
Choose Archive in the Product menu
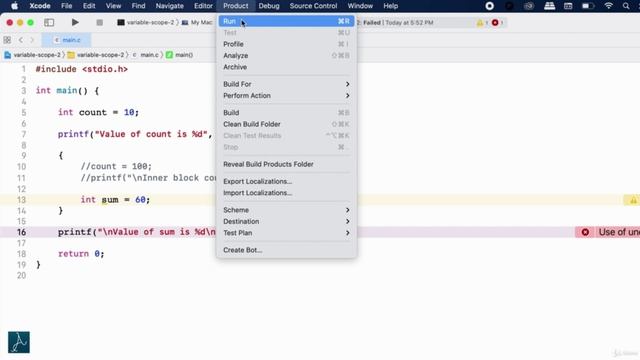point(286,67)
